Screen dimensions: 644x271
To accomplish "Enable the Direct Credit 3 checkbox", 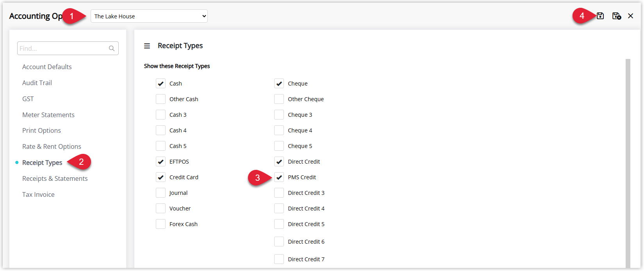I will point(279,193).
